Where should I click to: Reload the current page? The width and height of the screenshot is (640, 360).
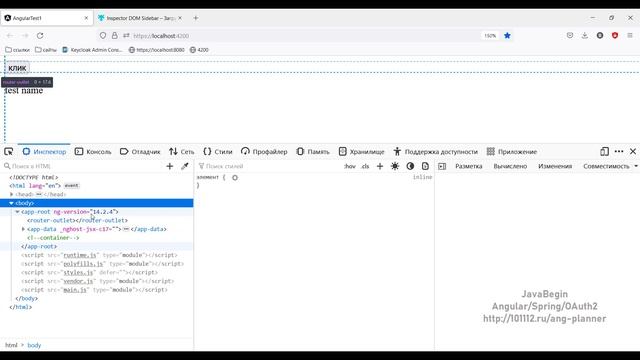coord(40,36)
